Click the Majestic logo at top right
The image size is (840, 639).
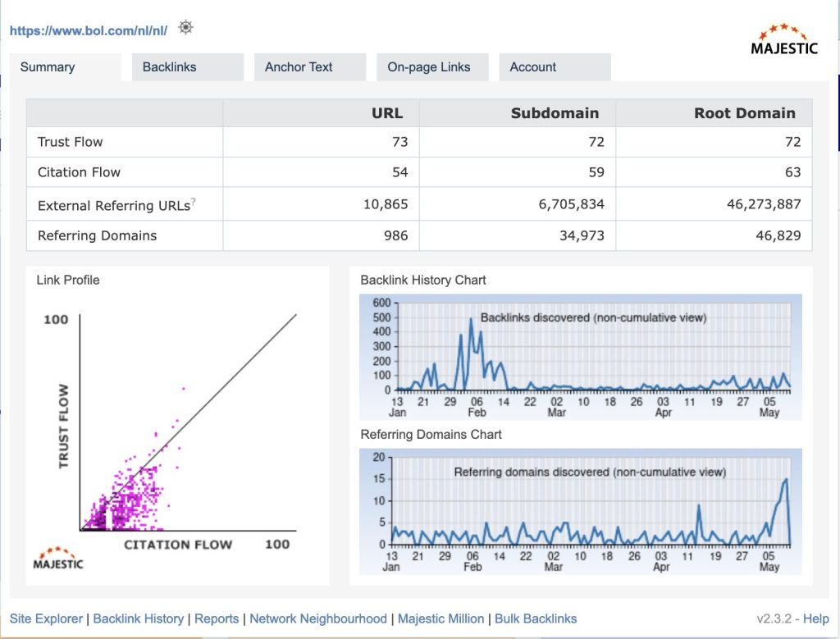(783, 39)
